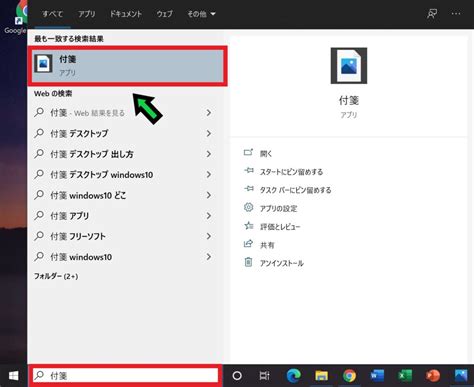Open the 付箋 app best match result

click(128, 66)
